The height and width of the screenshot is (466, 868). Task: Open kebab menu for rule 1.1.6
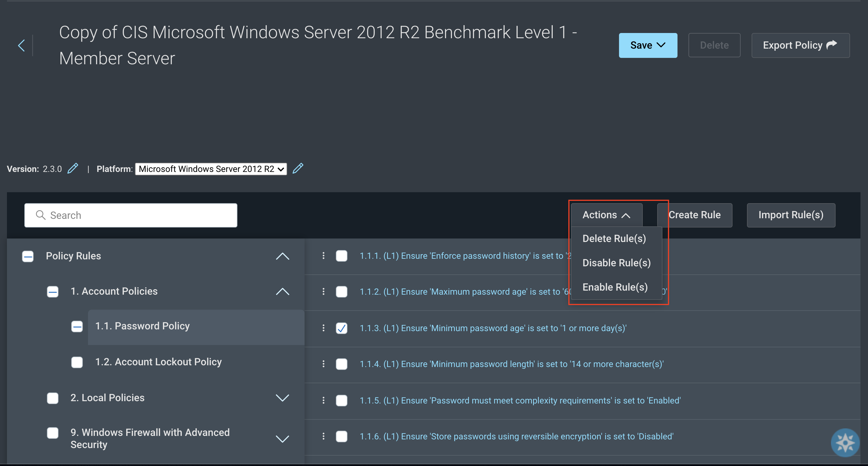coord(323,436)
